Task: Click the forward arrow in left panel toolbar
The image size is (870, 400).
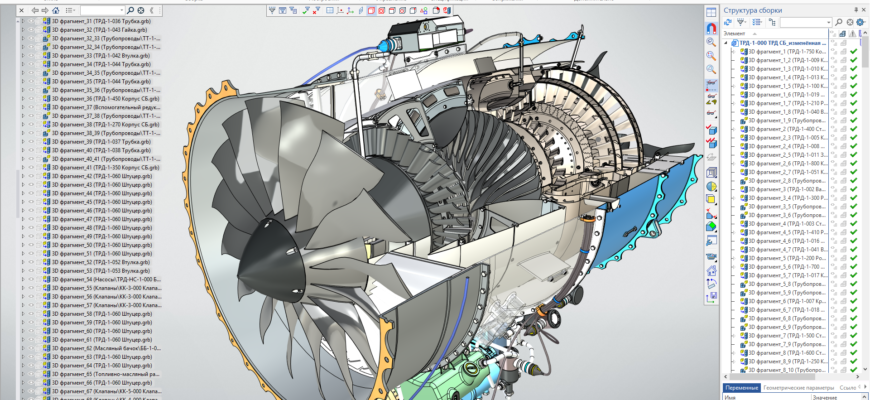Action: pos(45,11)
